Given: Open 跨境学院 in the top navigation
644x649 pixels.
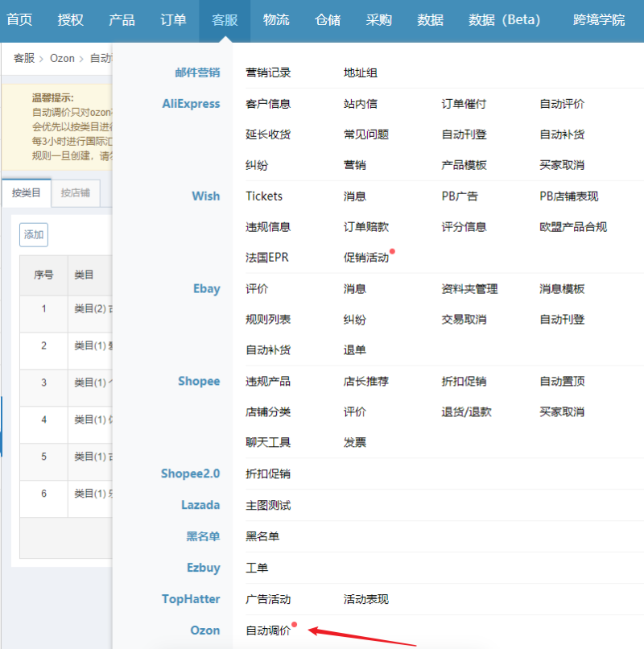Looking at the screenshot, I should point(598,20).
